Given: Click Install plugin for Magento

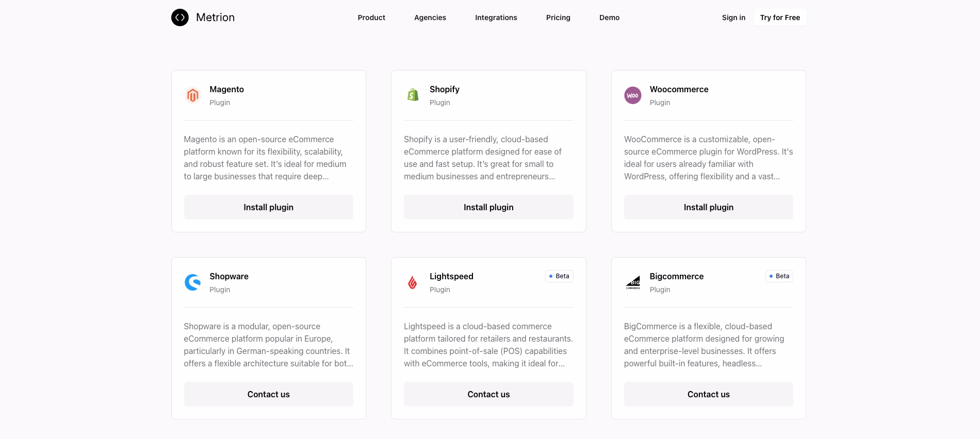Looking at the screenshot, I should click(x=268, y=207).
